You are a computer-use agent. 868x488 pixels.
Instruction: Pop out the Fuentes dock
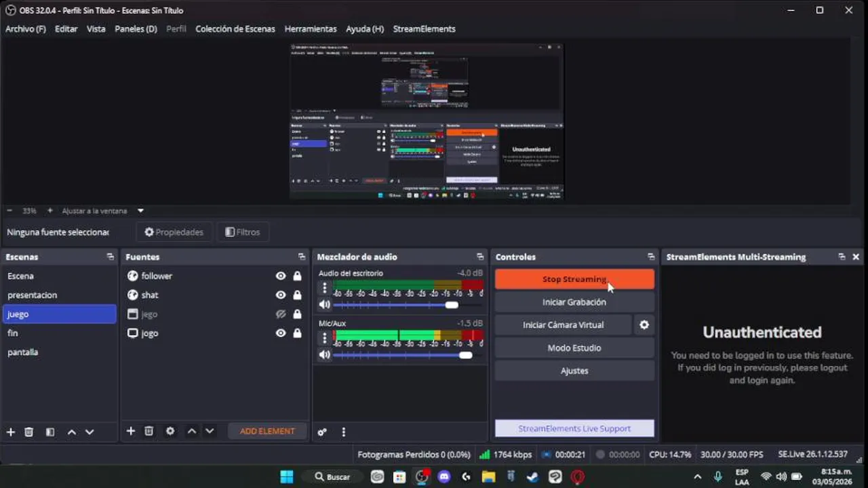coord(302,257)
